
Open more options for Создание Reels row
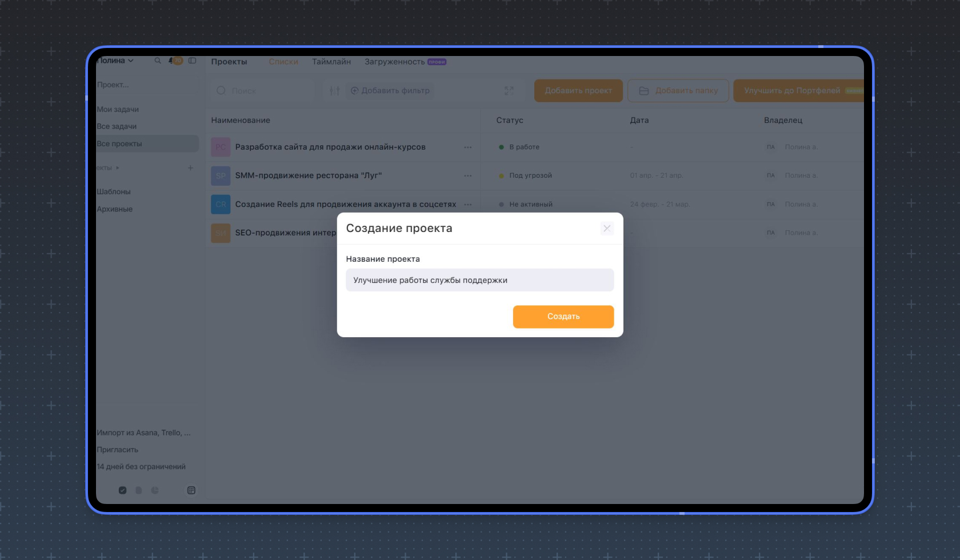coord(468,204)
